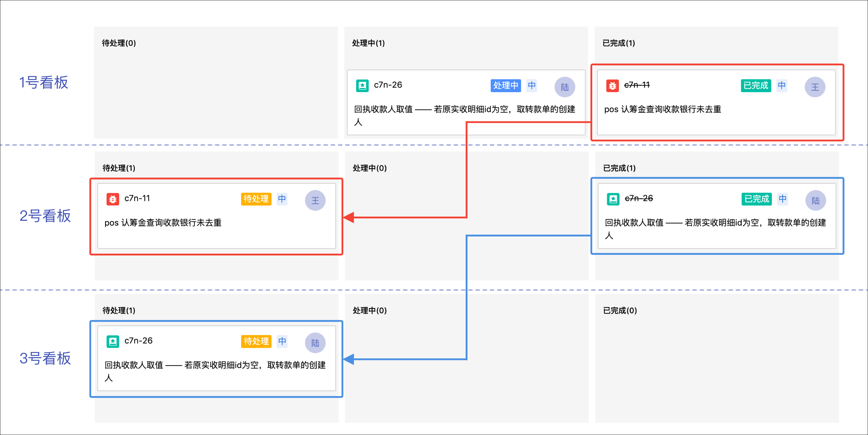This screenshot has height=435, width=868.
Task: Click 回执收款人取值 summary on board 1 card
Action: (x=464, y=115)
